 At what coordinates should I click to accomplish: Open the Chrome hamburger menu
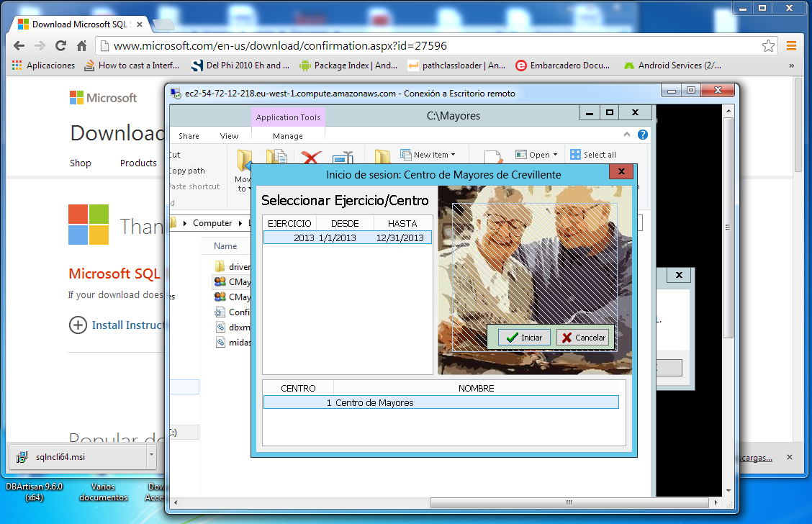click(x=791, y=46)
